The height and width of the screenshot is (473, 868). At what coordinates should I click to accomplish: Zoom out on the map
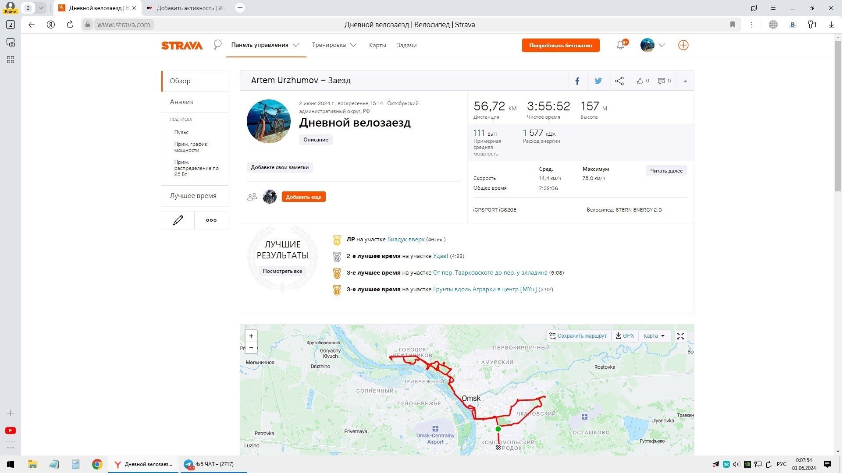(x=251, y=347)
